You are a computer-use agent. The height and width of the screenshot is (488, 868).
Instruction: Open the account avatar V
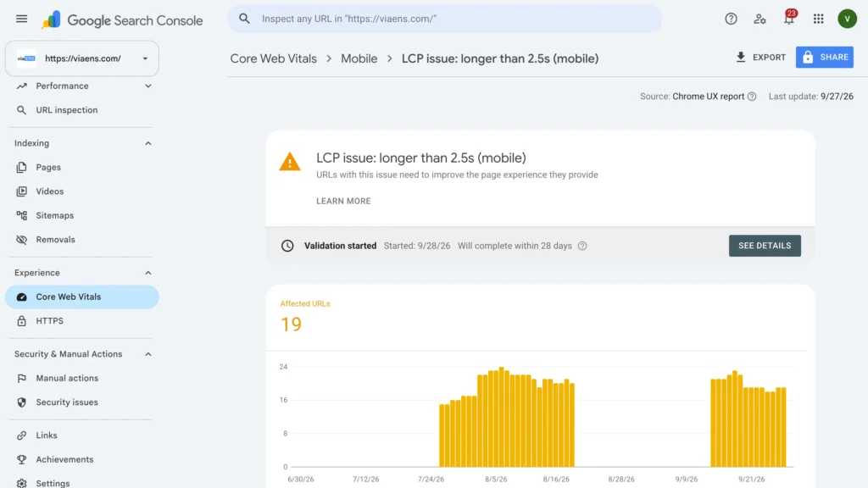(847, 19)
